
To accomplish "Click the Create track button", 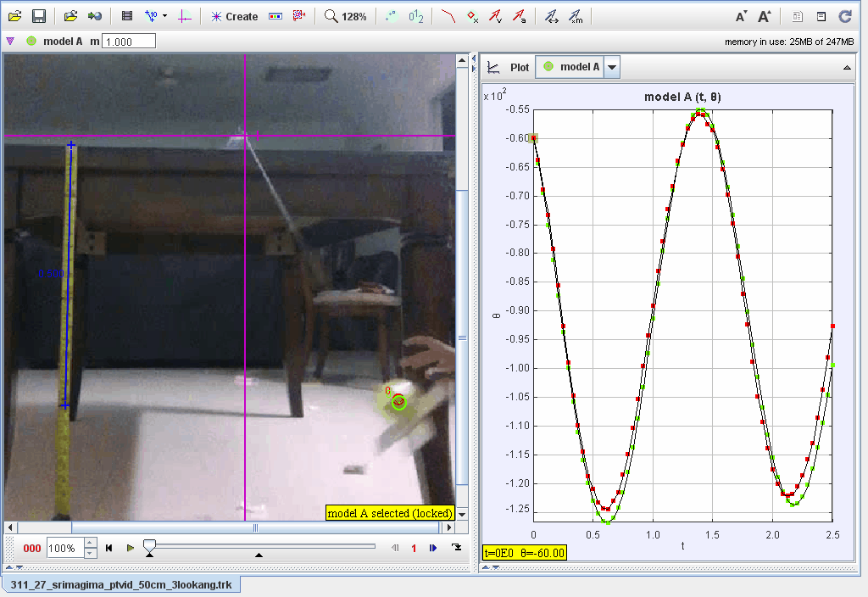I will click(234, 17).
